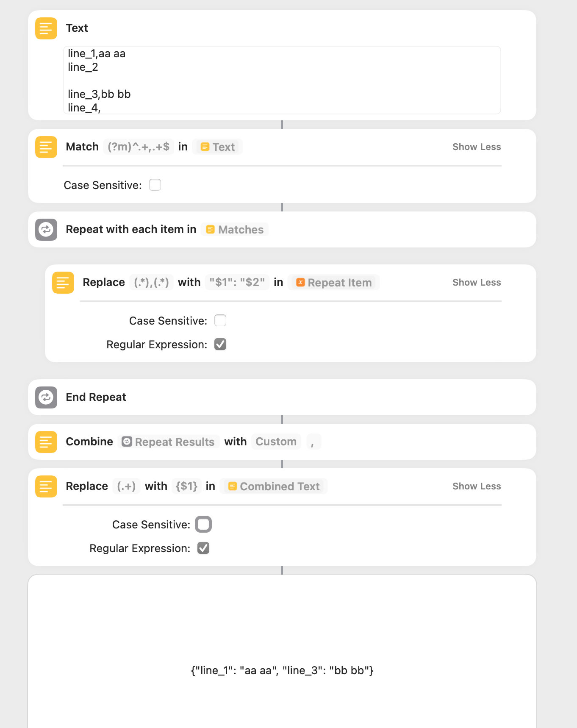Collapse Match action with Show Less
This screenshot has width=577, height=728.
(x=477, y=147)
